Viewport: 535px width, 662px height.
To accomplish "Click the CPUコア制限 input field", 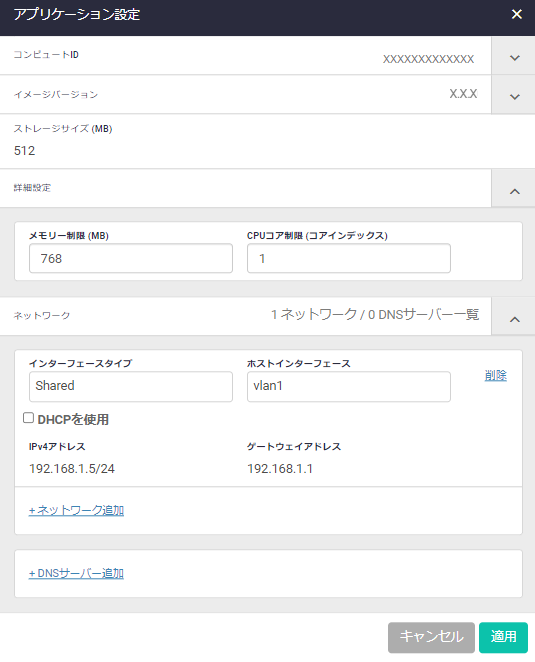I will pyautogui.click(x=349, y=258).
